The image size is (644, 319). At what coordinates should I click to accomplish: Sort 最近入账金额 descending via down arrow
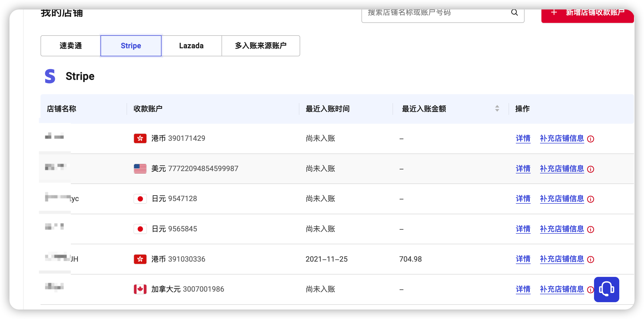coord(497,111)
